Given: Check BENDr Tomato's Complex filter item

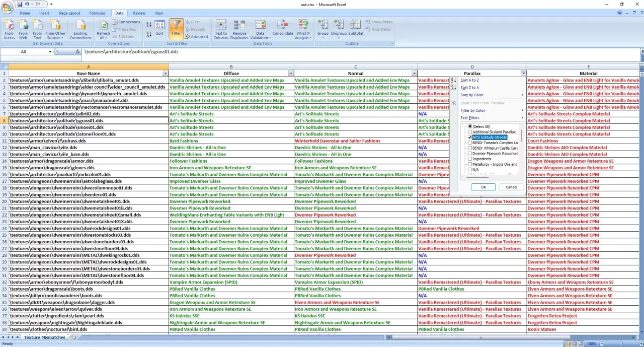Looking at the screenshot, I should tap(470, 143).
